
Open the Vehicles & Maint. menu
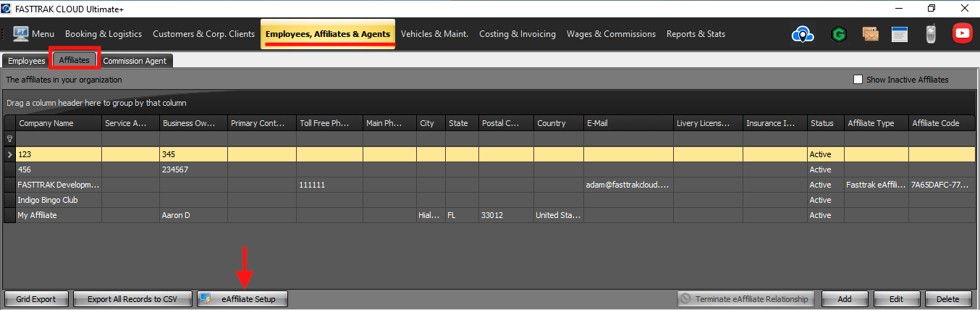(x=434, y=34)
